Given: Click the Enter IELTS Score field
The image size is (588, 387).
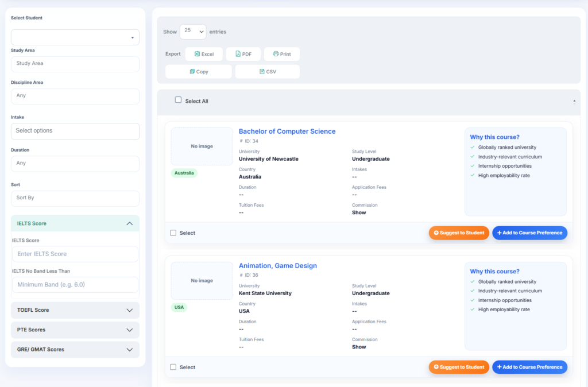Looking at the screenshot, I should 75,254.
